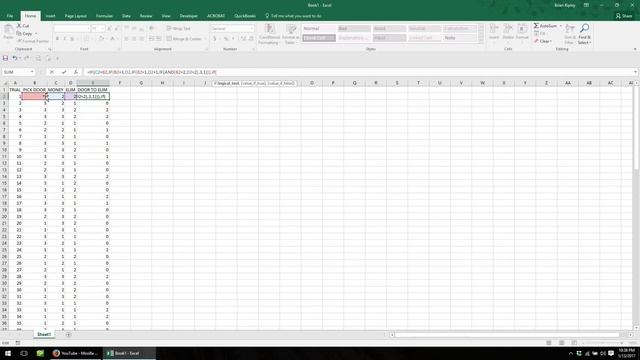Image resolution: width=640 pixels, height=360 pixels.
Task: Click Increase Font Size icon
Action: (109, 29)
